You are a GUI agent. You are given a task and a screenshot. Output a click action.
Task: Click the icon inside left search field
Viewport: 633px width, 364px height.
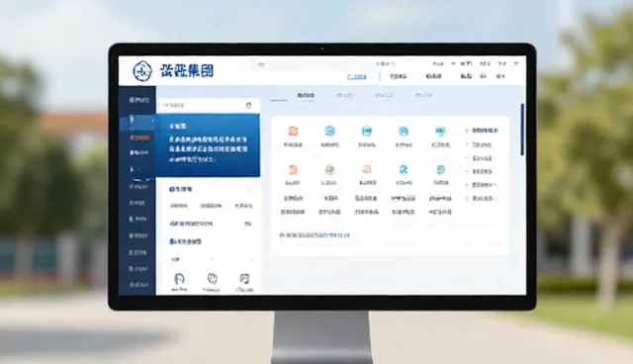248,105
